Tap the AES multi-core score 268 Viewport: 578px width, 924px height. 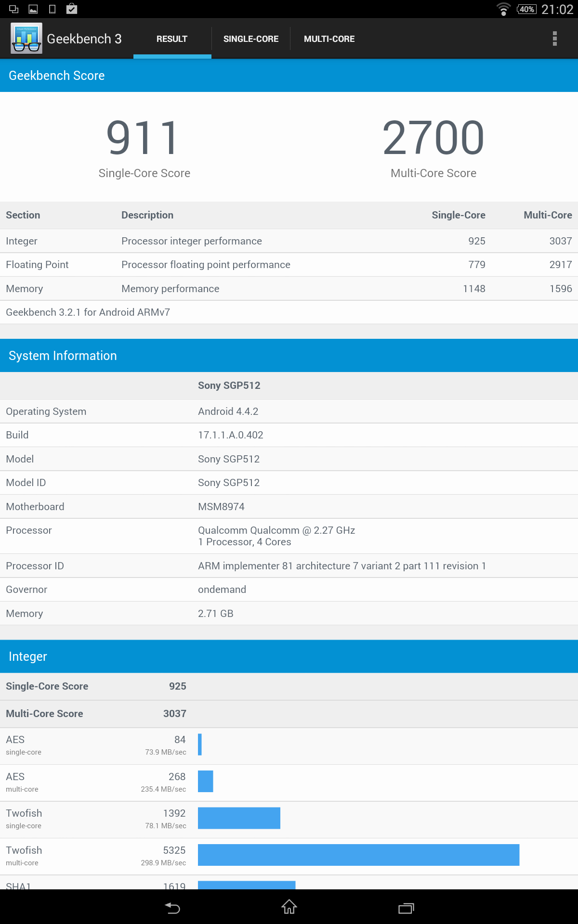tap(177, 777)
